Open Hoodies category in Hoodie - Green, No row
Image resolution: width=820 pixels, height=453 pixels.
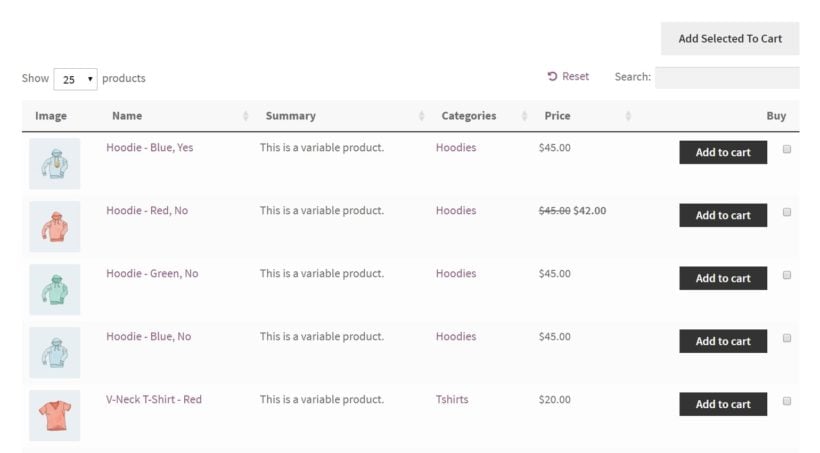click(x=456, y=274)
